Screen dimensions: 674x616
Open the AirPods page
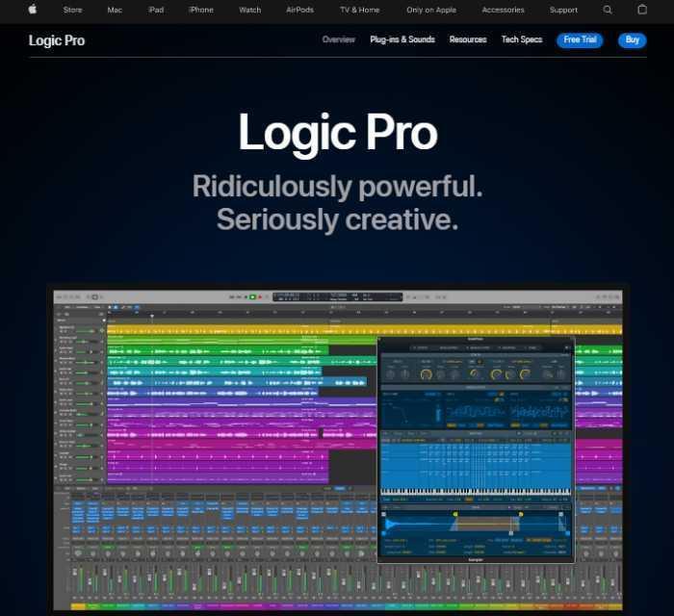coord(299,10)
